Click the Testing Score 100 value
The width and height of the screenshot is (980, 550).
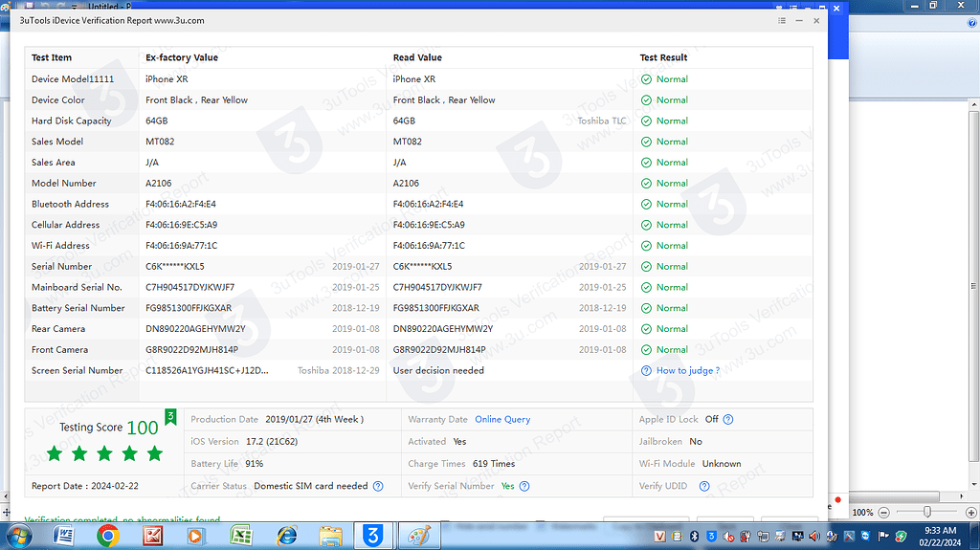pyautogui.click(x=143, y=428)
